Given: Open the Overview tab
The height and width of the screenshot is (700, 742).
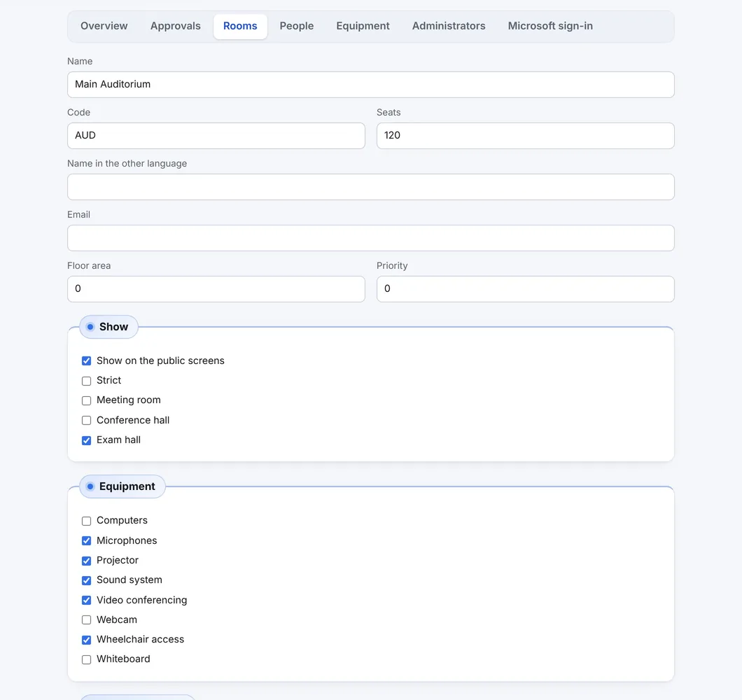Looking at the screenshot, I should tap(104, 26).
